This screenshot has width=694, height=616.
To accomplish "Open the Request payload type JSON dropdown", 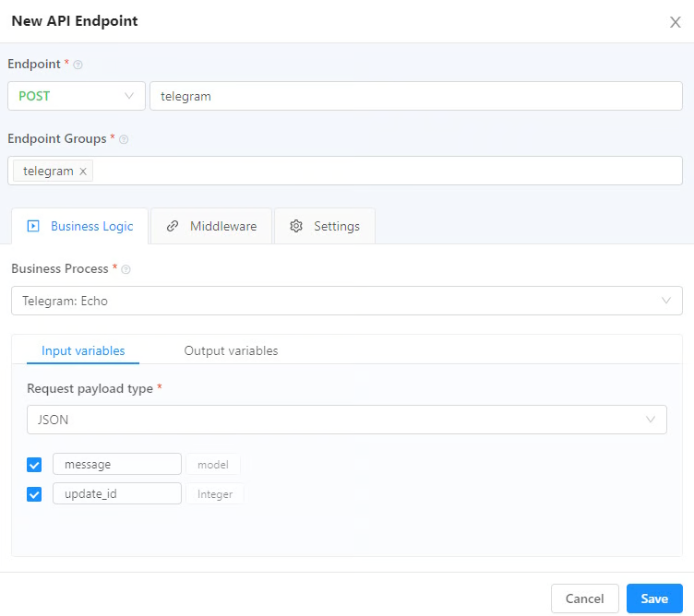I will [347, 420].
